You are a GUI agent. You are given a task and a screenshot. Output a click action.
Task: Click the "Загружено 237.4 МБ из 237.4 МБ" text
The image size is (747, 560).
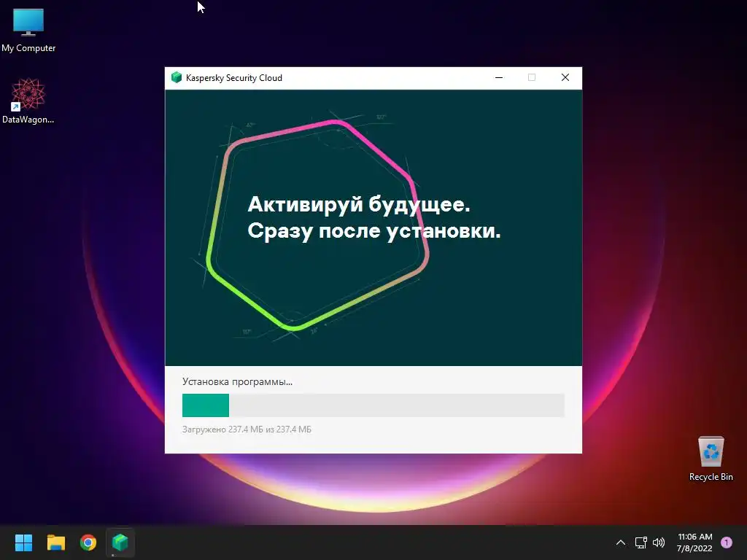tap(247, 429)
